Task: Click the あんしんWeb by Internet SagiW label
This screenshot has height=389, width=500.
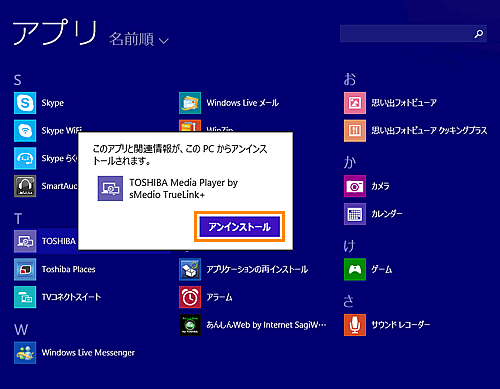Action: pyautogui.click(x=266, y=325)
